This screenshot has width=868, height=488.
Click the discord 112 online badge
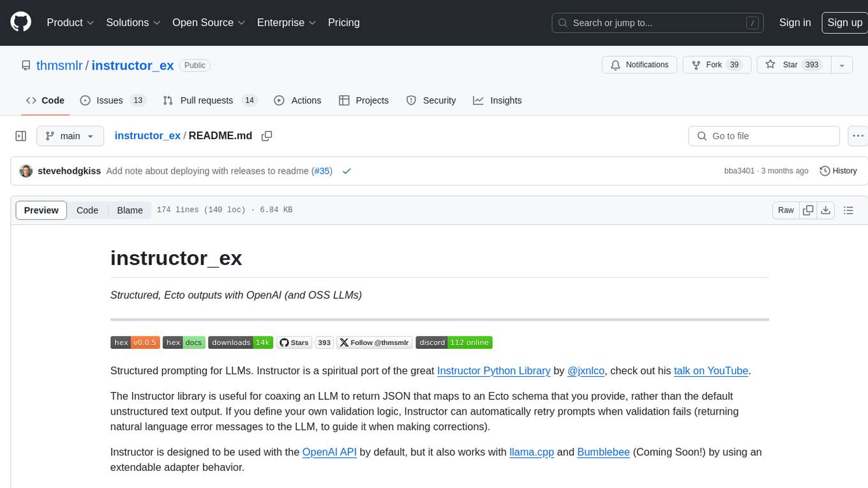(454, 342)
